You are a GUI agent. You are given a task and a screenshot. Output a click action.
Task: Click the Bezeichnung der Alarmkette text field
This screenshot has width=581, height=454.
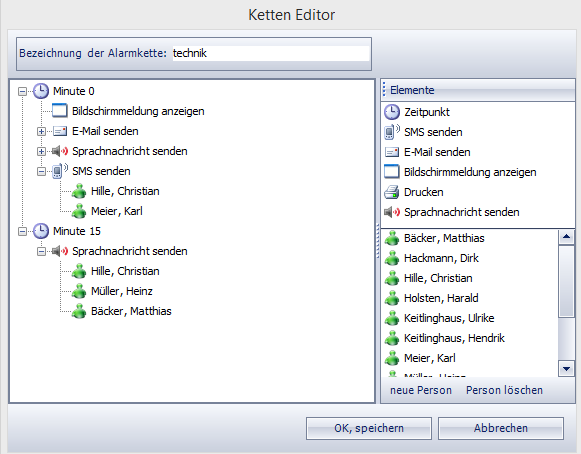pyautogui.click(x=271, y=53)
